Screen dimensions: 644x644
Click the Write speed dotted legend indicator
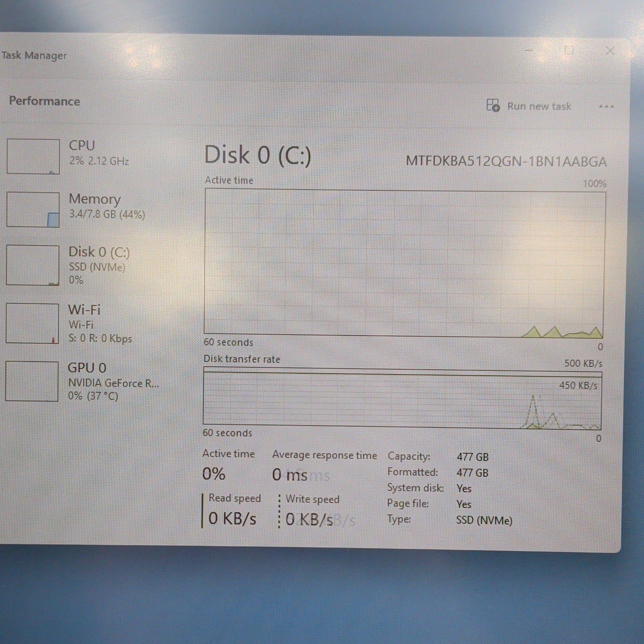[279, 511]
